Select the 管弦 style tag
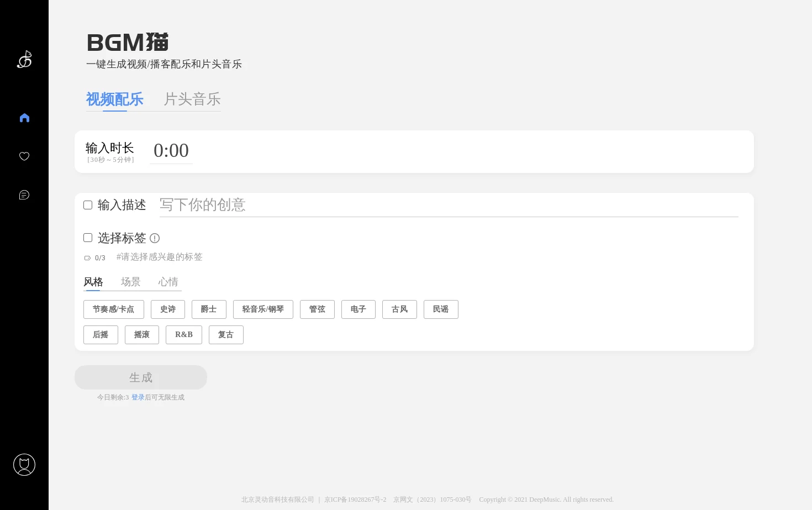This screenshot has width=812, height=510. click(317, 309)
